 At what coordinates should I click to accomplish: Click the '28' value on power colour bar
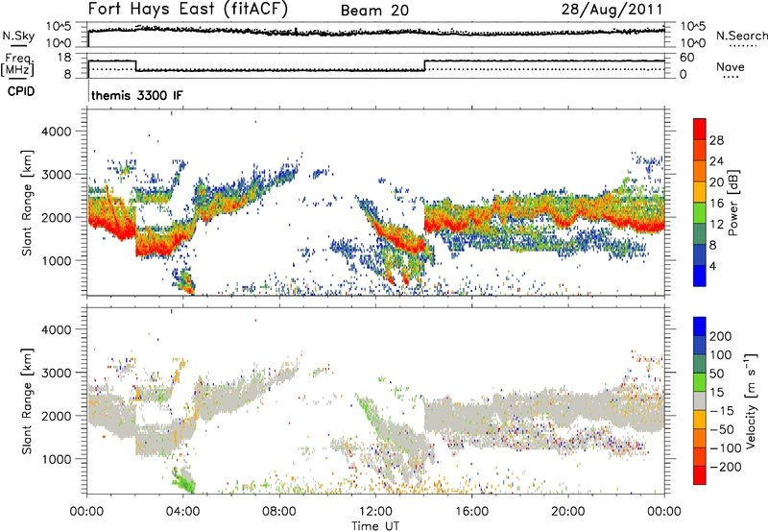(x=716, y=140)
